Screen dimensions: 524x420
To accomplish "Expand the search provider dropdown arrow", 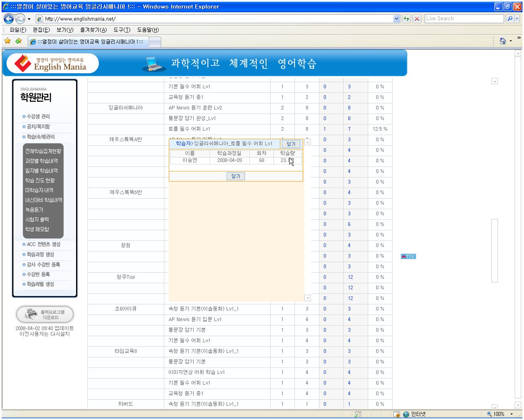I will click(517, 19).
